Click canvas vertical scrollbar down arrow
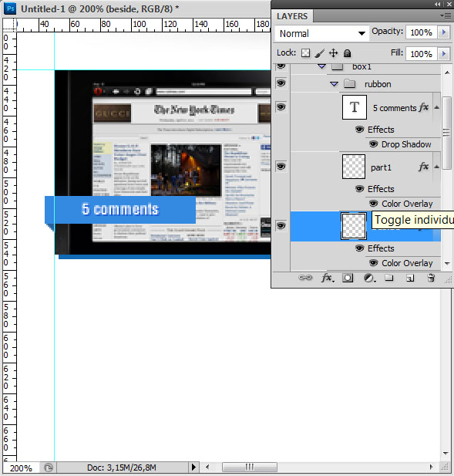Viewport: 454px width, 476px height. pyautogui.click(x=446, y=453)
